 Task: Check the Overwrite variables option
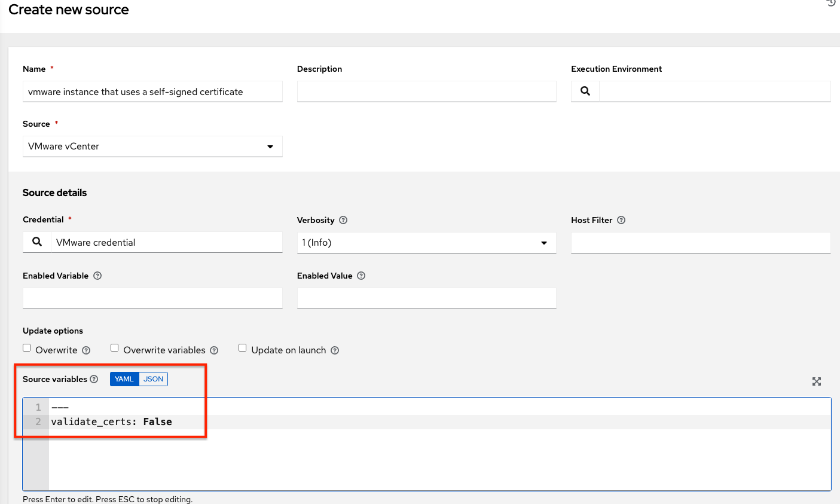[x=114, y=347]
